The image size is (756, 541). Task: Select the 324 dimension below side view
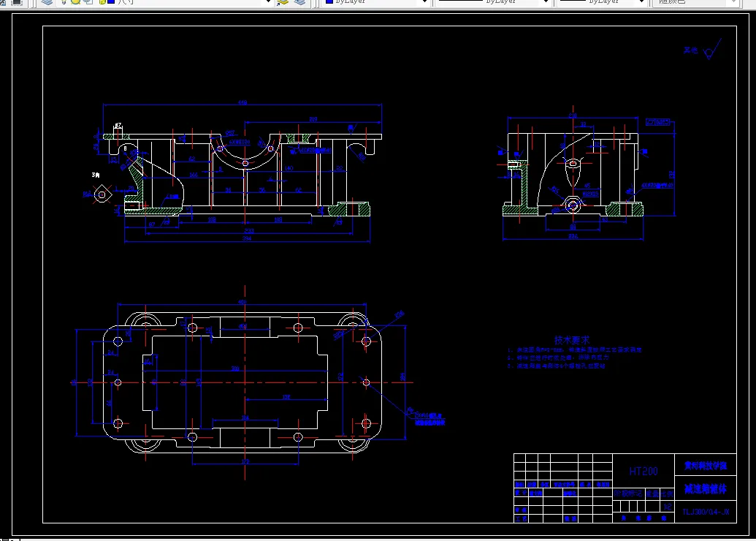pos(573,236)
